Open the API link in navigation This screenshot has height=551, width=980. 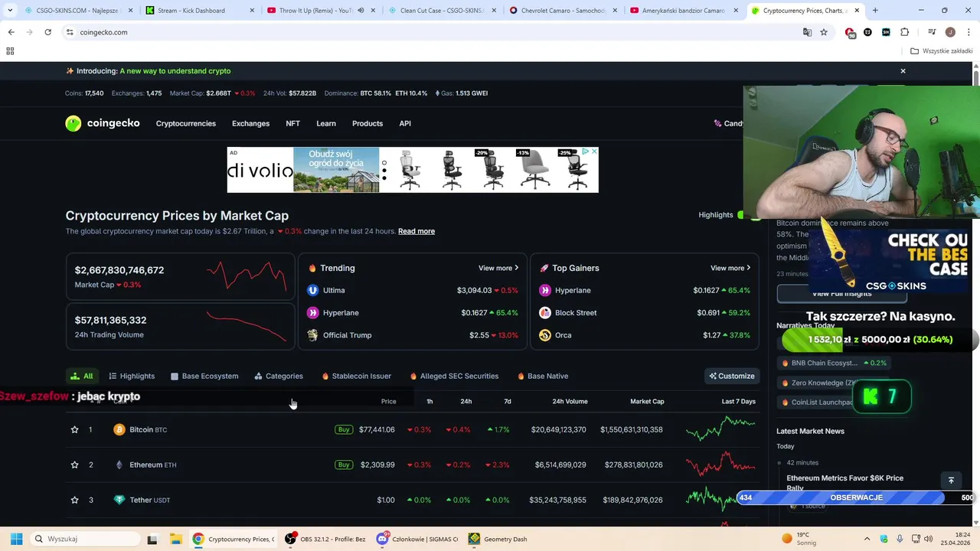coord(405,123)
